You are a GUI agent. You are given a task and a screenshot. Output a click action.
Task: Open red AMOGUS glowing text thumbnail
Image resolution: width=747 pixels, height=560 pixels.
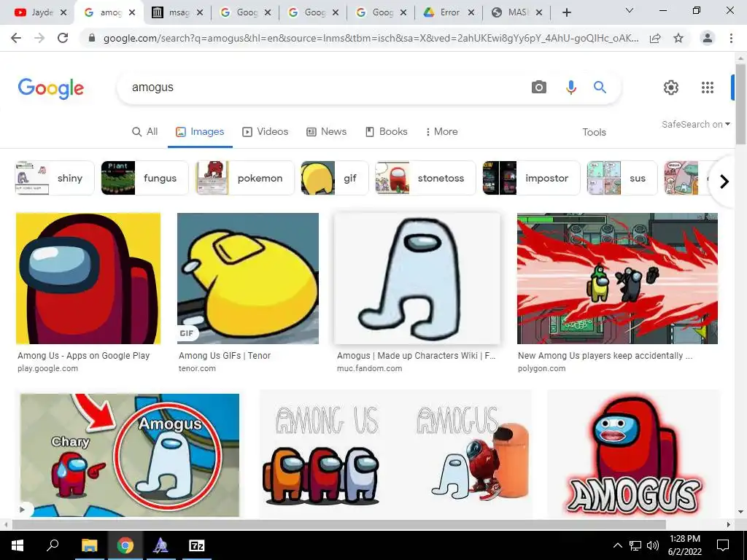click(634, 455)
